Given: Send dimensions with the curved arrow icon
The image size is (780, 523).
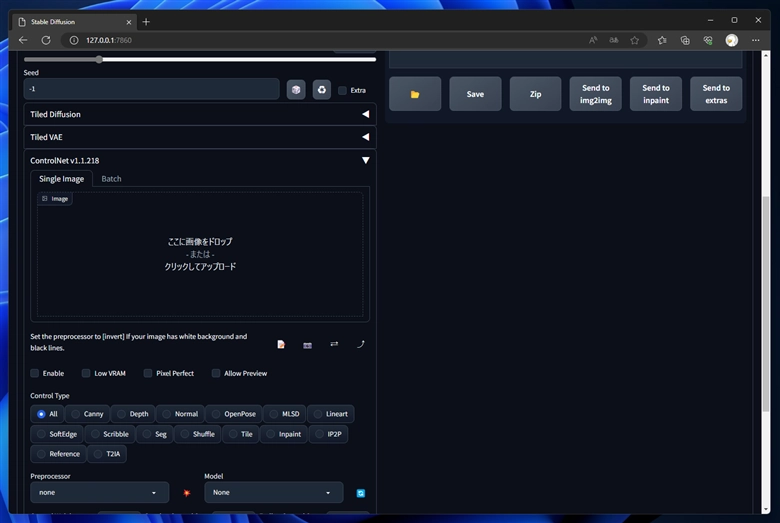Looking at the screenshot, I should coord(361,344).
